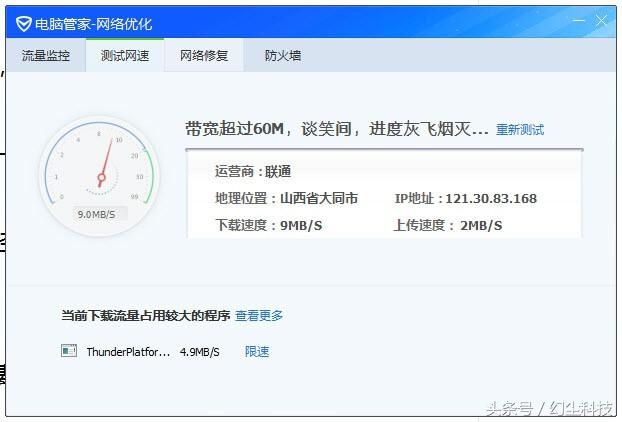Viewport: 622px width, 422px height.
Task: Go to the 防火墙 tab
Action: (282, 56)
